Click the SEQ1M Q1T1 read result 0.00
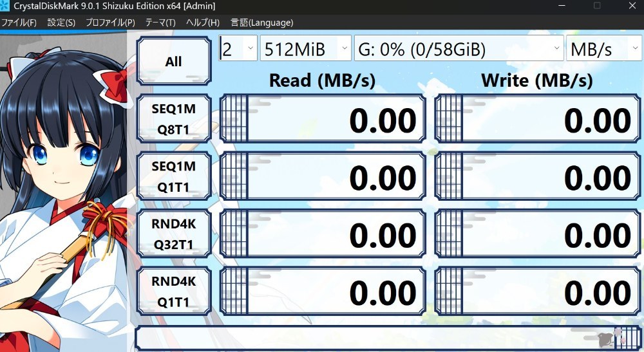Image resolution: width=644 pixels, height=352 pixels. click(x=323, y=176)
